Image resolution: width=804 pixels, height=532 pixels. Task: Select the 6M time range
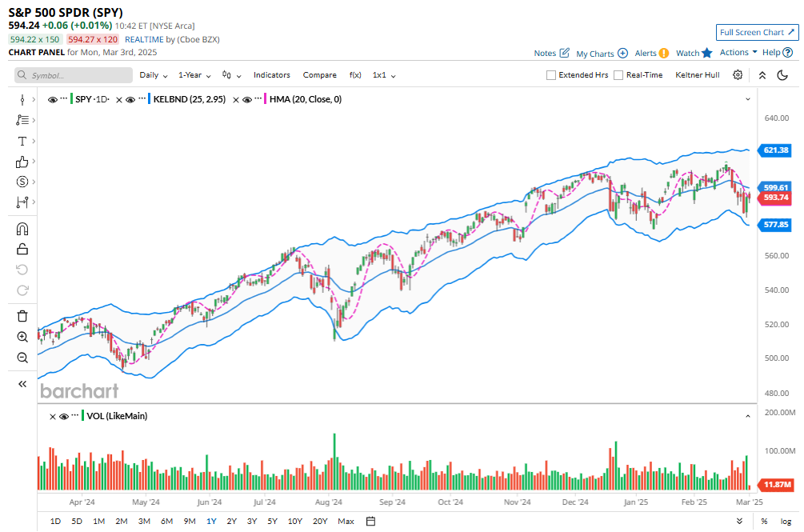[x=166, y=522]
